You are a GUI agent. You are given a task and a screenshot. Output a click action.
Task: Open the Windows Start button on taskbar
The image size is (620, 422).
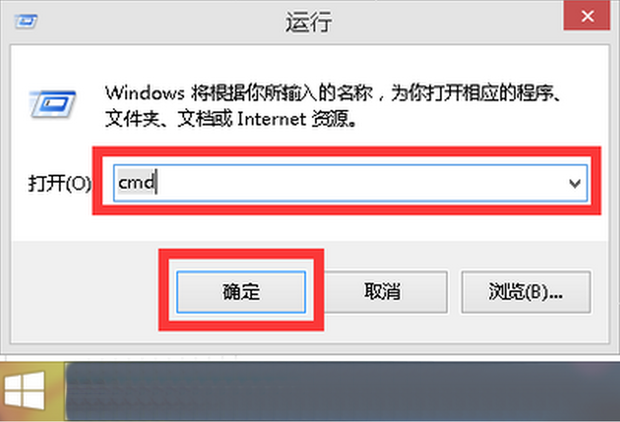click(x=25, y=391)
